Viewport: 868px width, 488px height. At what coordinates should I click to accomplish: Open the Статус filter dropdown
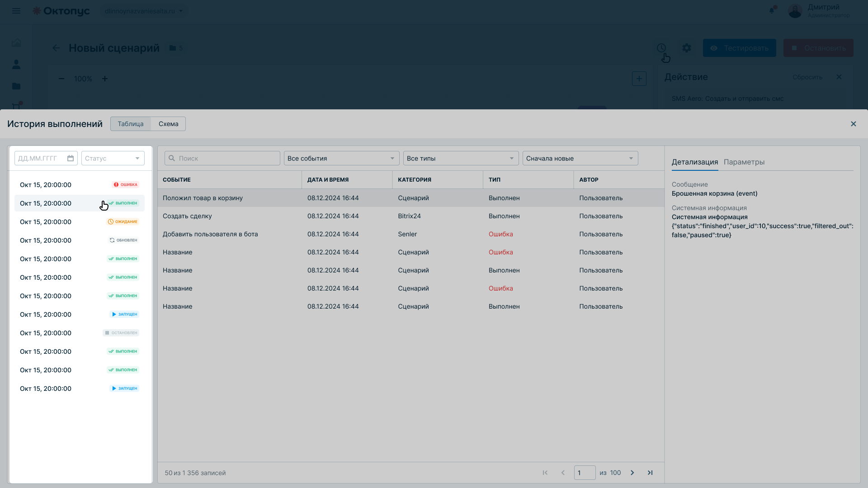tap(113, 158)
